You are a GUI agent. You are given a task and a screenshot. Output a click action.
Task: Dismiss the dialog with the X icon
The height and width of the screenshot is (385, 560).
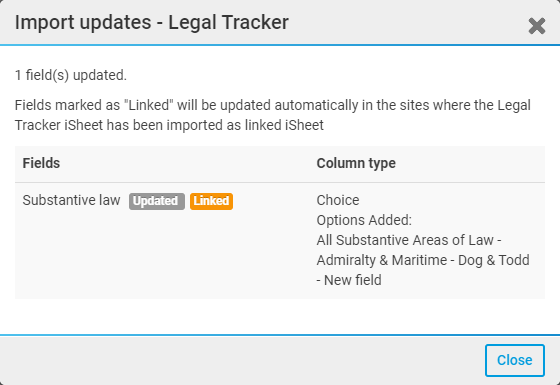(537, 26)
